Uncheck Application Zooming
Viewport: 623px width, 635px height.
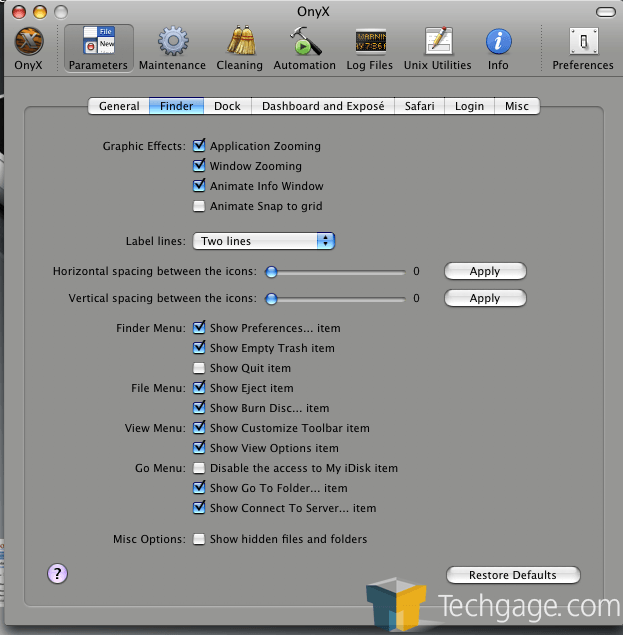pos(199,146)
